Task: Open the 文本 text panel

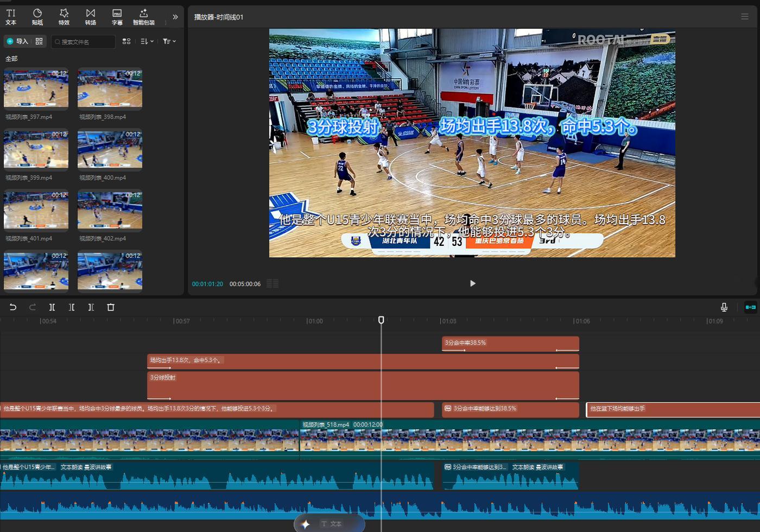Action: (11, 17)
